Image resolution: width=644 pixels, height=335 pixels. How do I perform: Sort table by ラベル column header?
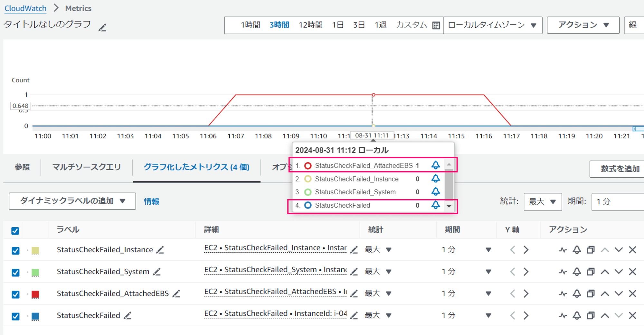[x=68, y=230]
